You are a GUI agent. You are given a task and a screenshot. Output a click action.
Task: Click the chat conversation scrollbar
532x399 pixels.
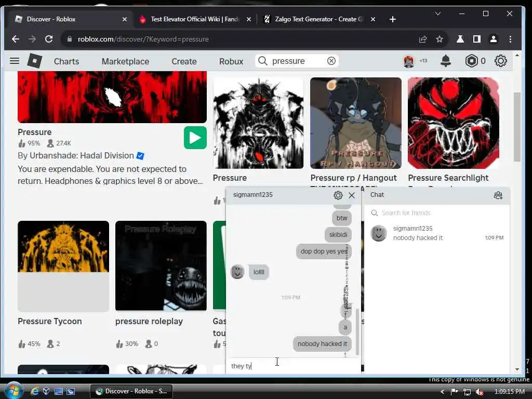(x=357, y=332)
